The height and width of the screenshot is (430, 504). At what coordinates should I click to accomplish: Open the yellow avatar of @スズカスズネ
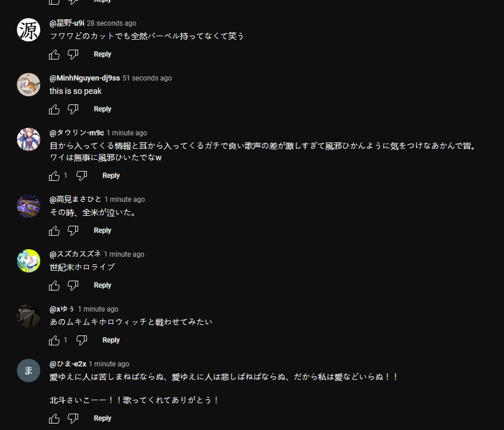29,261
